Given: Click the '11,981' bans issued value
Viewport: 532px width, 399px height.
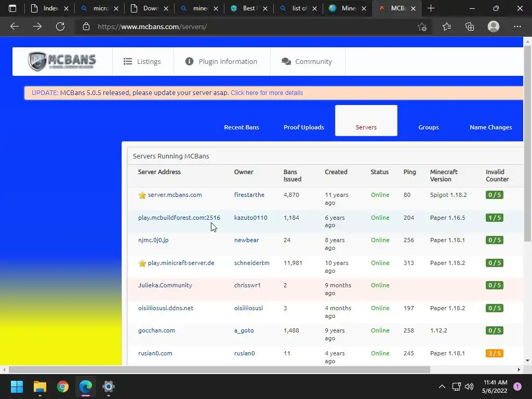Looking at the screenshot, I should tap(293, 263).
